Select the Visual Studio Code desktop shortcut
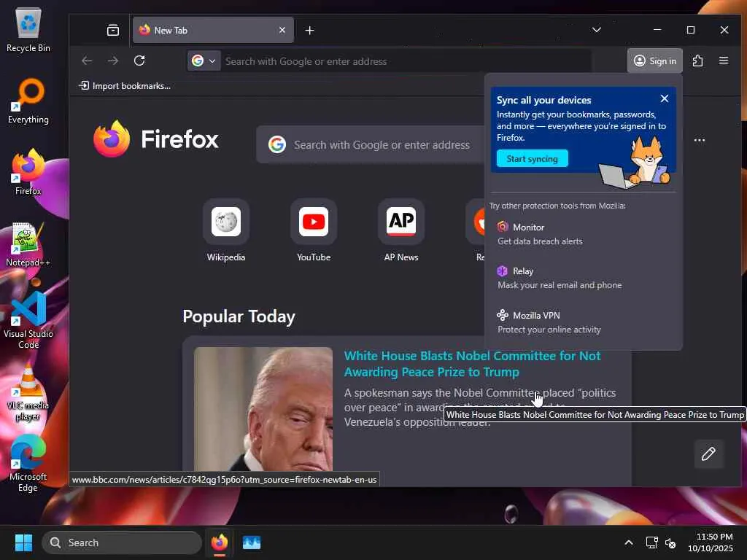Image resolution: width=747 pixels, height=560 pixels. [x=28, y=320]
